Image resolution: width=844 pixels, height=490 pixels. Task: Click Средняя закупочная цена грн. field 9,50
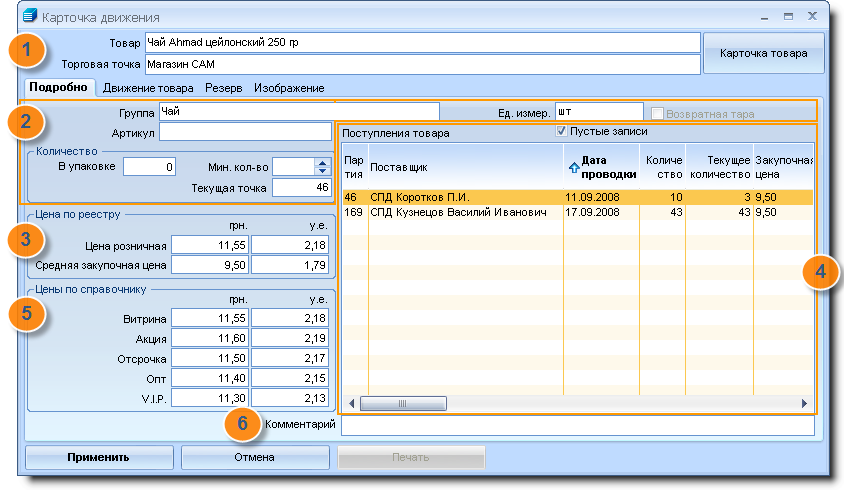(x=210, y=265)
